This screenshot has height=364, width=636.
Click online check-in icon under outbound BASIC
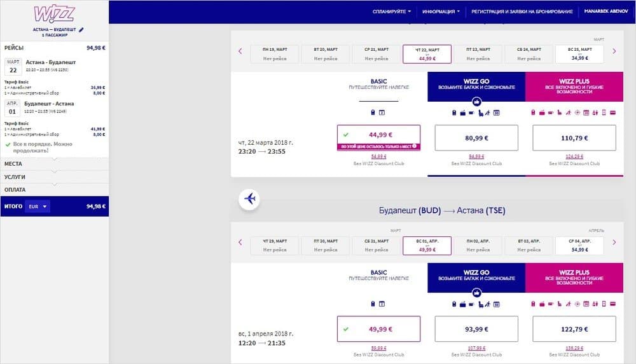382,112
